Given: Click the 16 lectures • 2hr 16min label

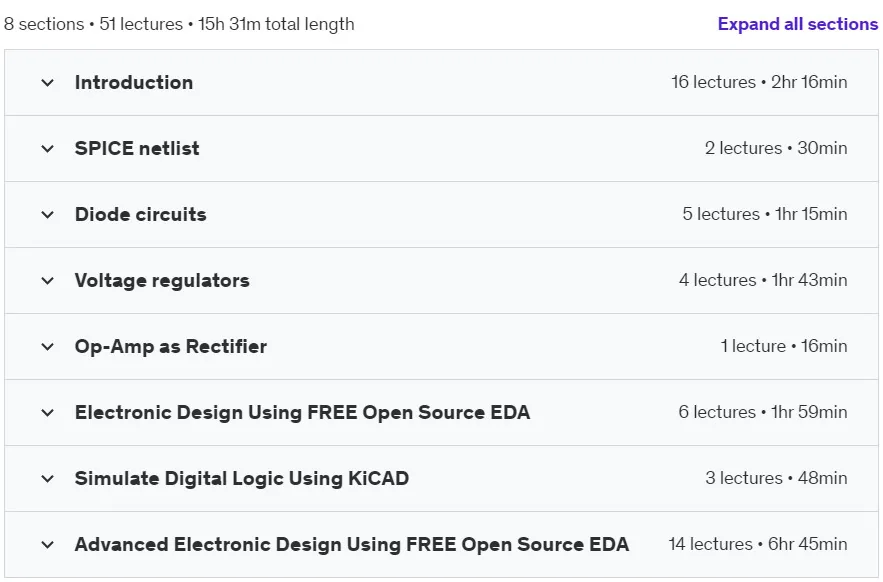Looking at the screenshot, I should 759,82.
